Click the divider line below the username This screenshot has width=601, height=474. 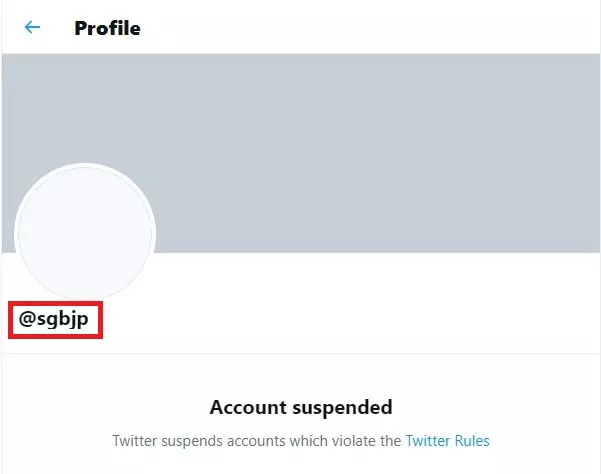pyautogui.click(x=300, y=353)
